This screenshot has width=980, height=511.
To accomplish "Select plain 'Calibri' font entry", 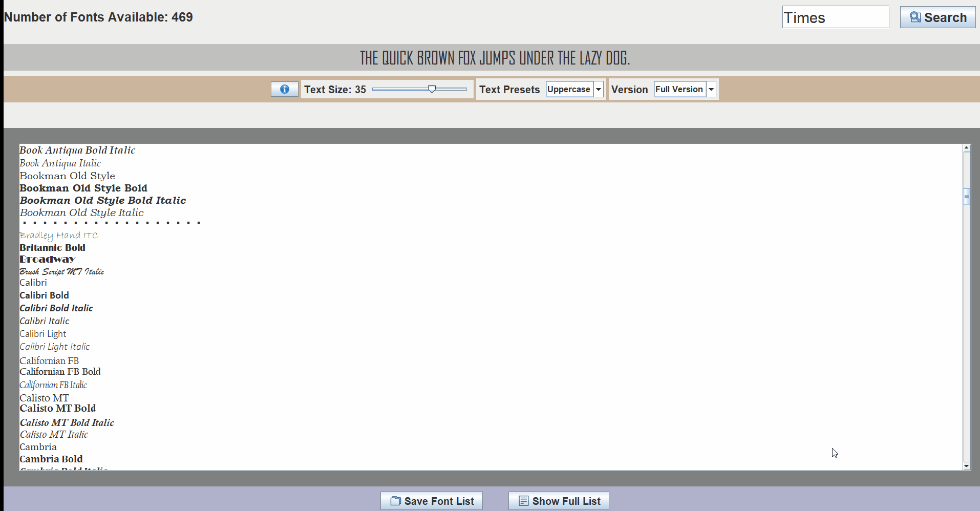I will click(x=33, y=283).
